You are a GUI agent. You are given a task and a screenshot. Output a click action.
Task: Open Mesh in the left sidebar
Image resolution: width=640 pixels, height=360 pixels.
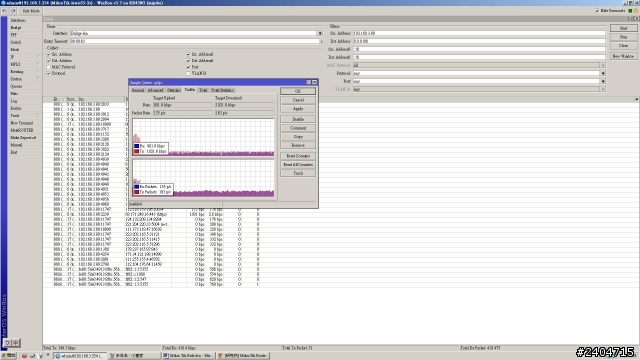[15, 50]
